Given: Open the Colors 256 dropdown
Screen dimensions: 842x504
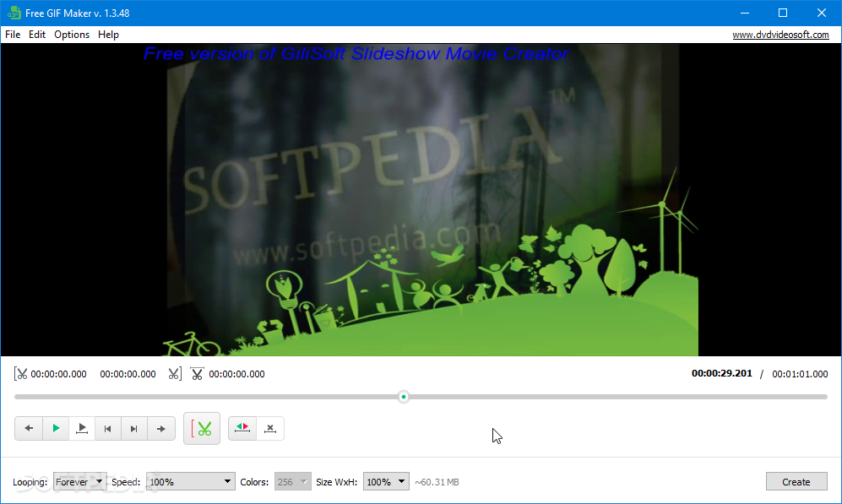Looking at the screenshot, I should tap(293, 481).
